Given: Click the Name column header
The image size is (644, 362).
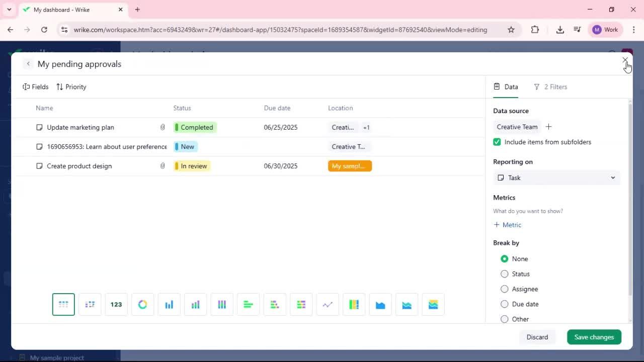Looking at the screenshot, I should pos(44,108).
